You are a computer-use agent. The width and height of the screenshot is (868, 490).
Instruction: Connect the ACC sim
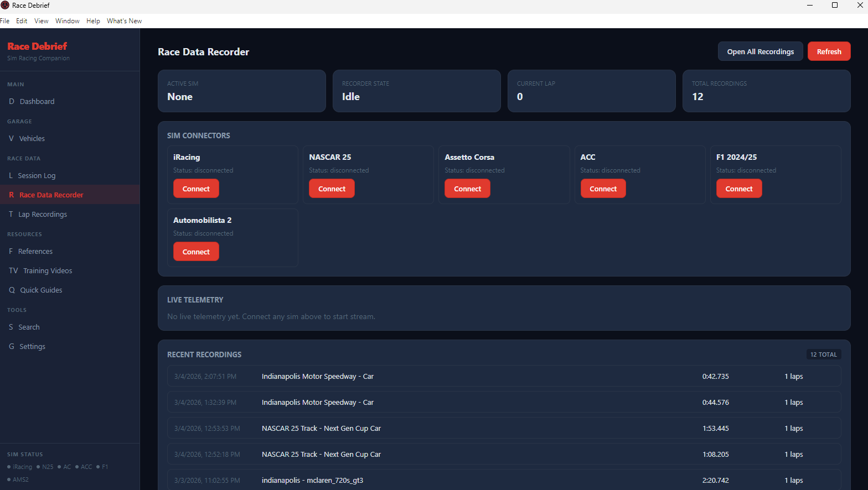(x=603, y=189)
